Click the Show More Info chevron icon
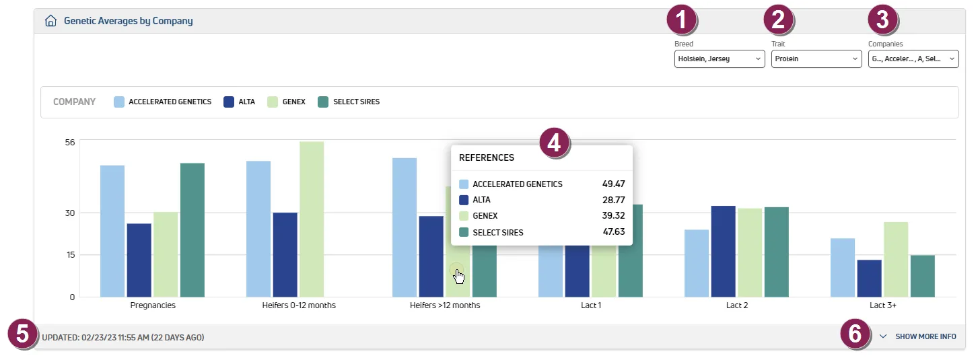The height and width of the screenshot is (364, 980). [884, 336]
